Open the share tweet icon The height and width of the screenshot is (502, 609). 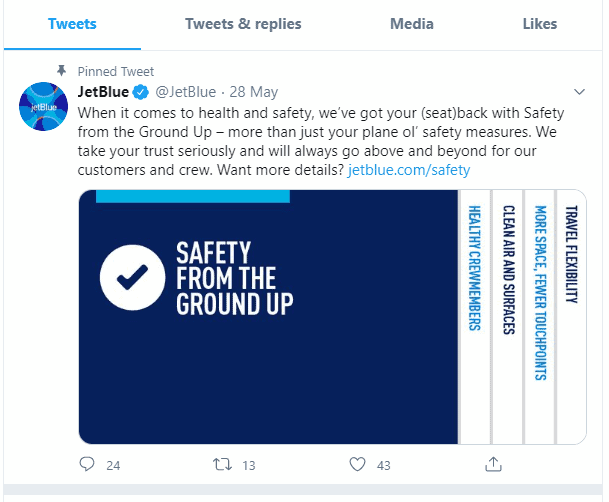coord(493,464)
